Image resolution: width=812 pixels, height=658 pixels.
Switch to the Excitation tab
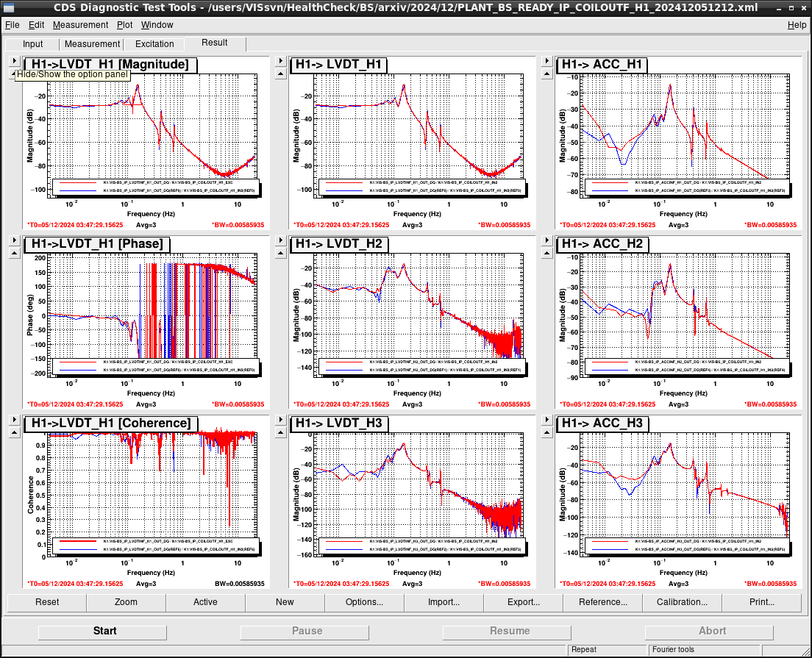154,44
